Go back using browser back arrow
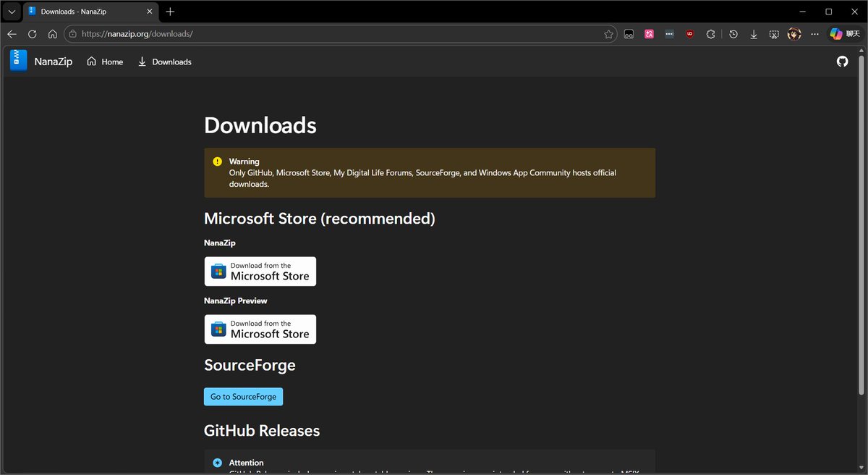Viewport: 868px width, 475px height. click(x=12, y=34)
